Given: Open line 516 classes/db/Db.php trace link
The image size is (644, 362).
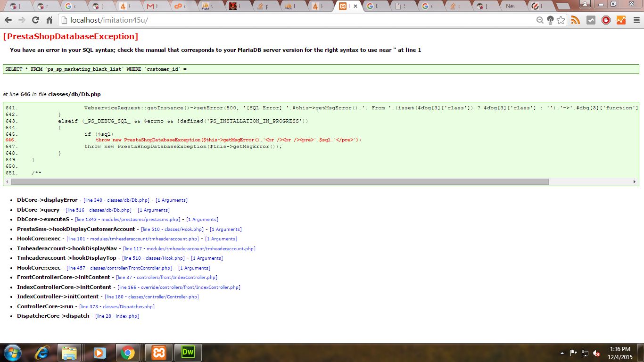Looking at the screenshot, I should pyautogui.click(x=99, y=210).
